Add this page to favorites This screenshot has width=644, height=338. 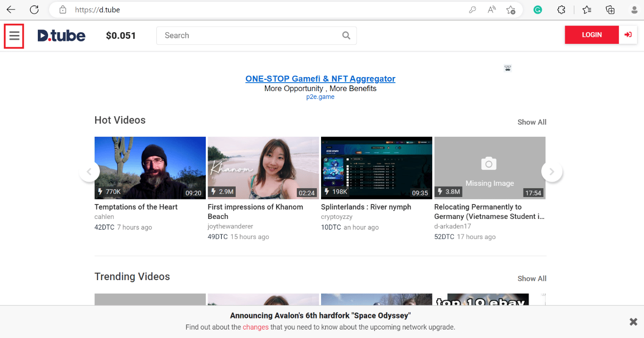pos(511,10)
